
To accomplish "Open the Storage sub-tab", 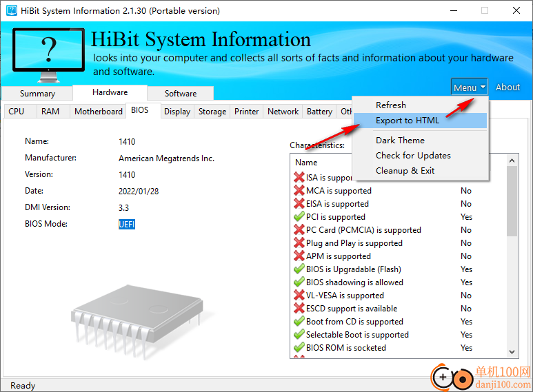I will click(212, 112).
